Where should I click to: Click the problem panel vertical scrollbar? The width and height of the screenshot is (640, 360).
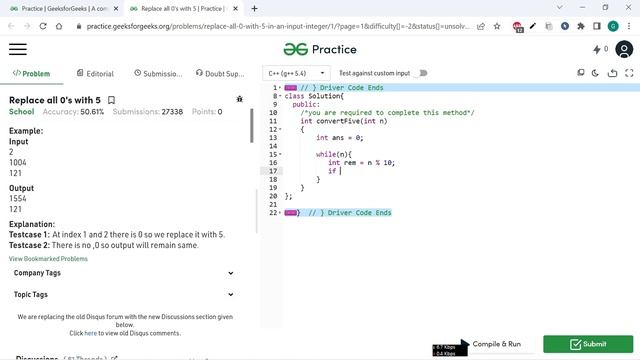252,126
